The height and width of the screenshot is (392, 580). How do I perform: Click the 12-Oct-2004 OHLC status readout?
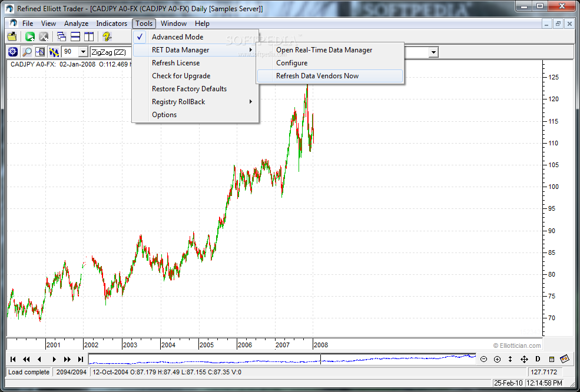point(167,372)
